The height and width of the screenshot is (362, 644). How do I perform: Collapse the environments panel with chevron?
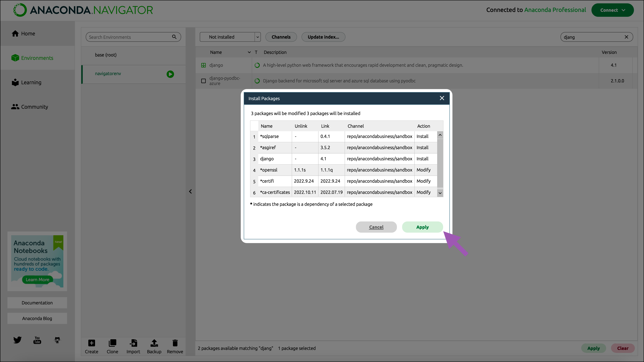pyautogui.click(x=190, y=191)
